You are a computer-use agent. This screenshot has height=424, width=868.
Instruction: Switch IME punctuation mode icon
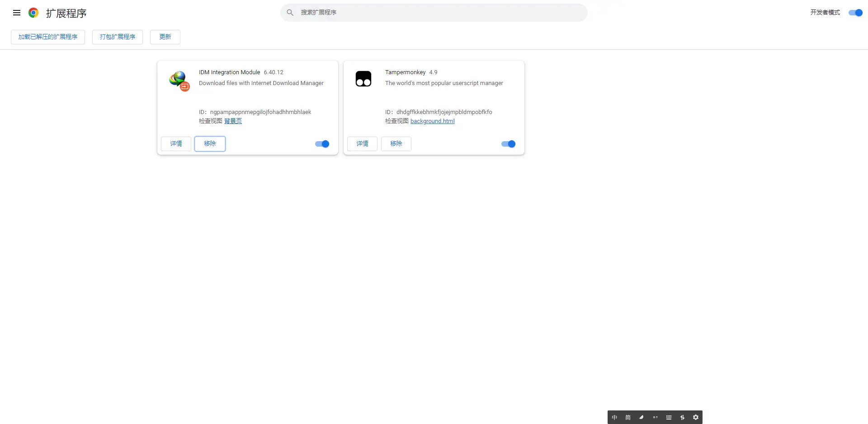[655, 417]
